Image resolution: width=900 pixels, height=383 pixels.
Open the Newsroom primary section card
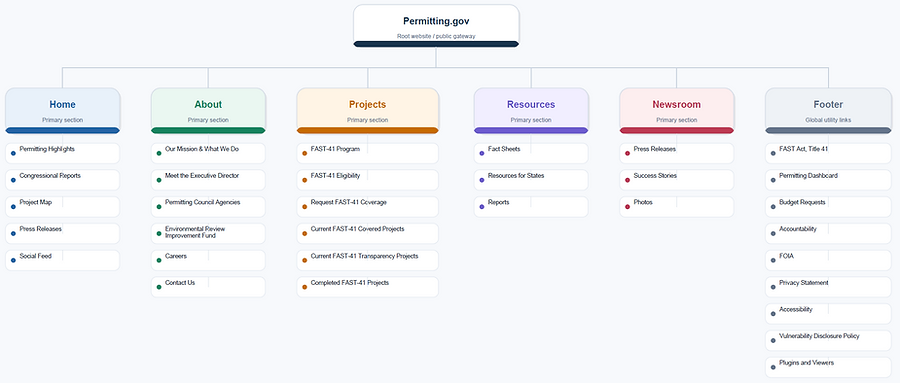coord(677,110)
